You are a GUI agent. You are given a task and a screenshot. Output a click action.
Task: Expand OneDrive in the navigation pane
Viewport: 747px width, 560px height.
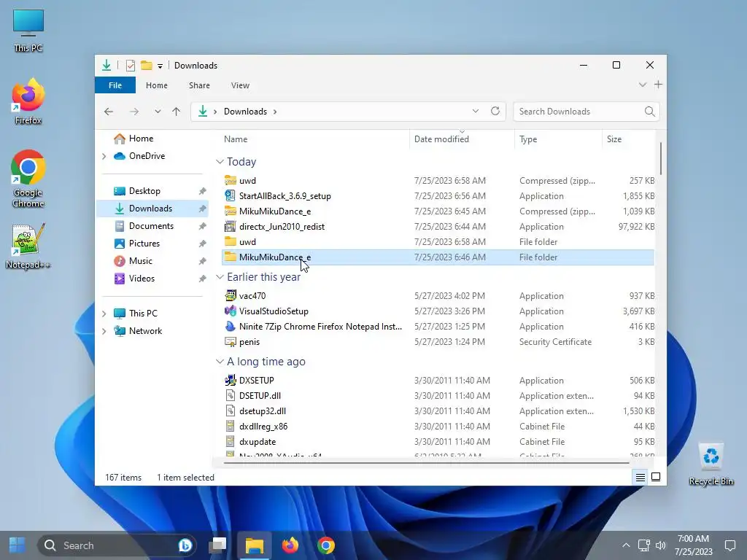[x=104, y=156]
